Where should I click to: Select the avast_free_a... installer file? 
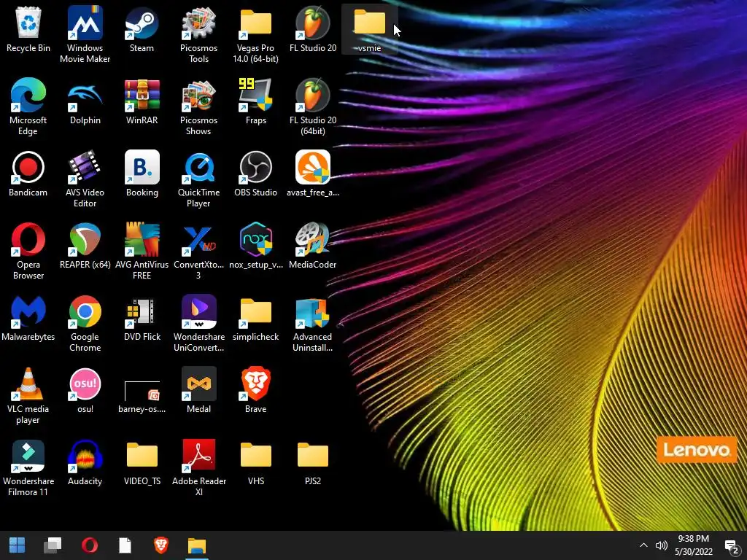[x=312, y=174]
